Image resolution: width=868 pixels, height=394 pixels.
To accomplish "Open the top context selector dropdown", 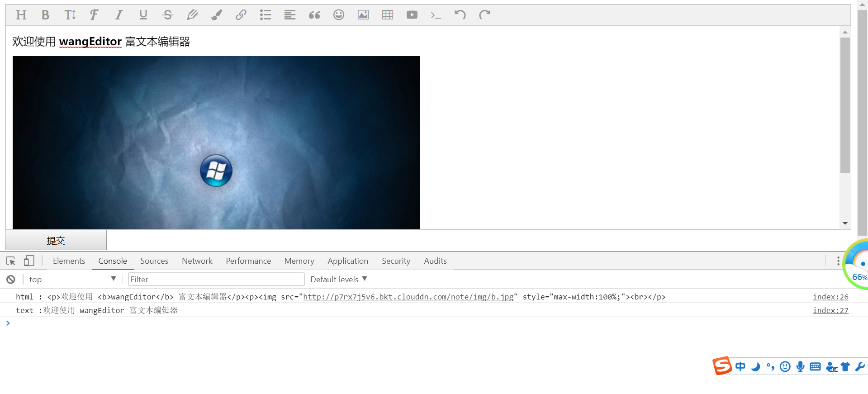I will click(x=72, y=280).
